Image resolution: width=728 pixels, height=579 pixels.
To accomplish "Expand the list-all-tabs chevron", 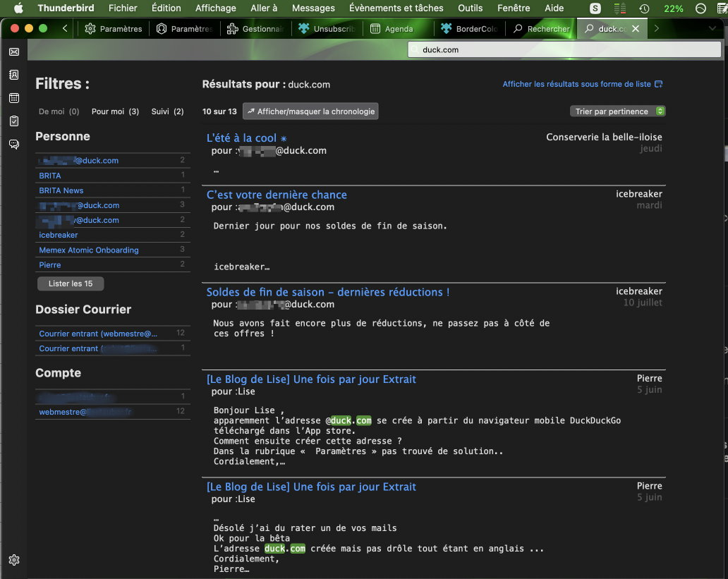I will [x=712, y=29].
